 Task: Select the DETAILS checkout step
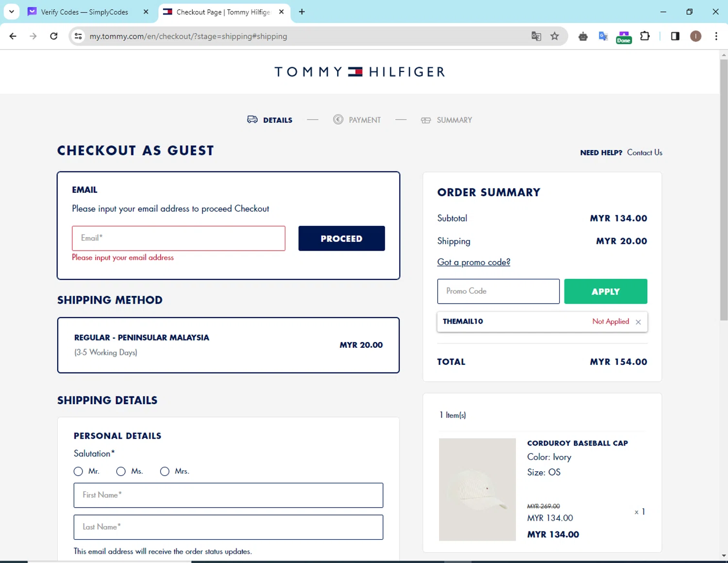278,120
